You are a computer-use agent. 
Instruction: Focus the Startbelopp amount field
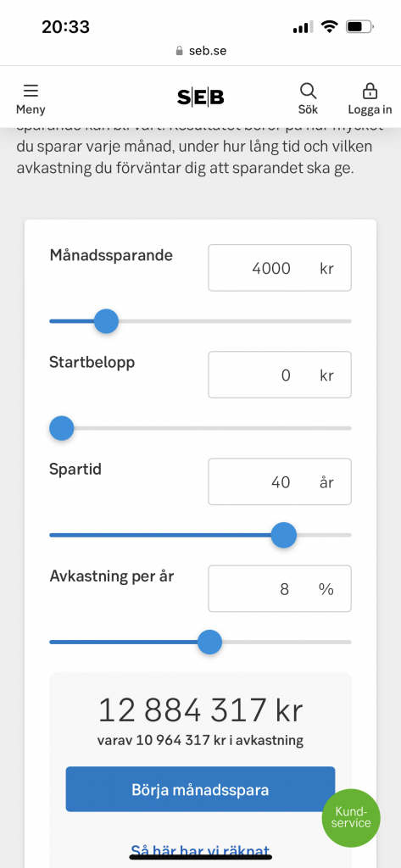(x=280, y=375)
